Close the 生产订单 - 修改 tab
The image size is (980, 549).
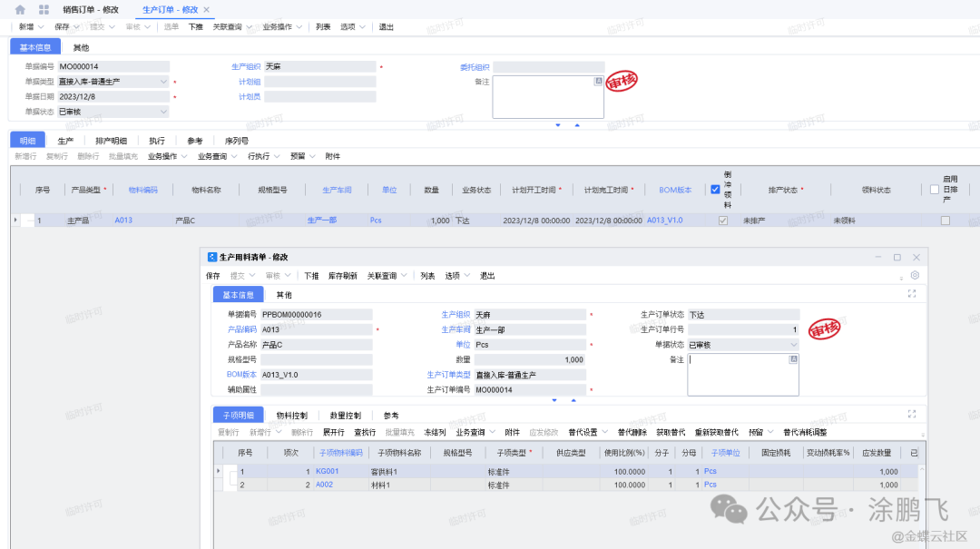207,9
